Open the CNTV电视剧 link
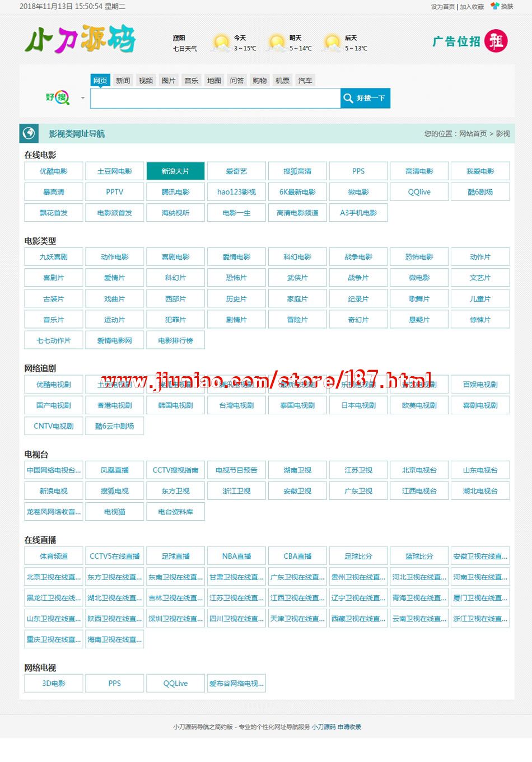 click(x=54, y=426)
